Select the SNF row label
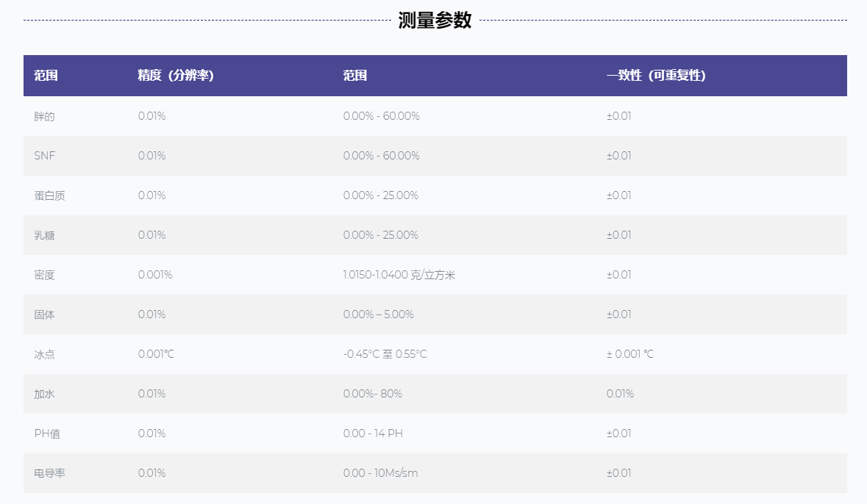The image size is (867, 504). (44, 156)
